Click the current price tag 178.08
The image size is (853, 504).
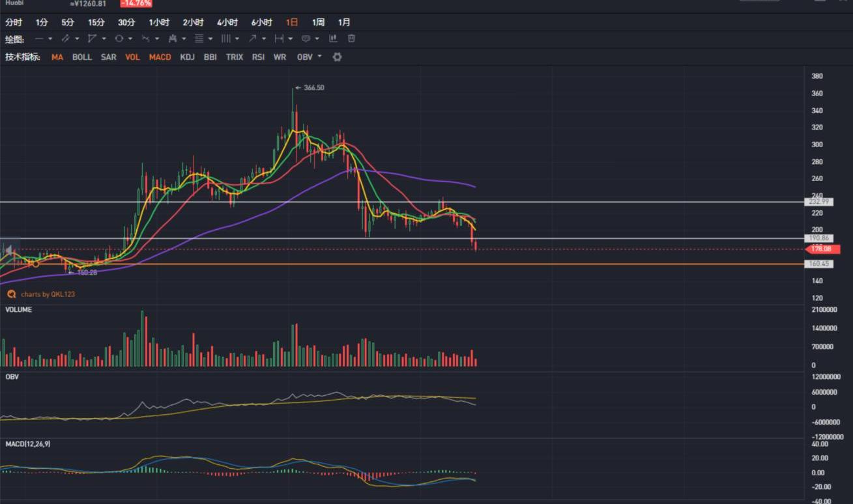[823, 249]
